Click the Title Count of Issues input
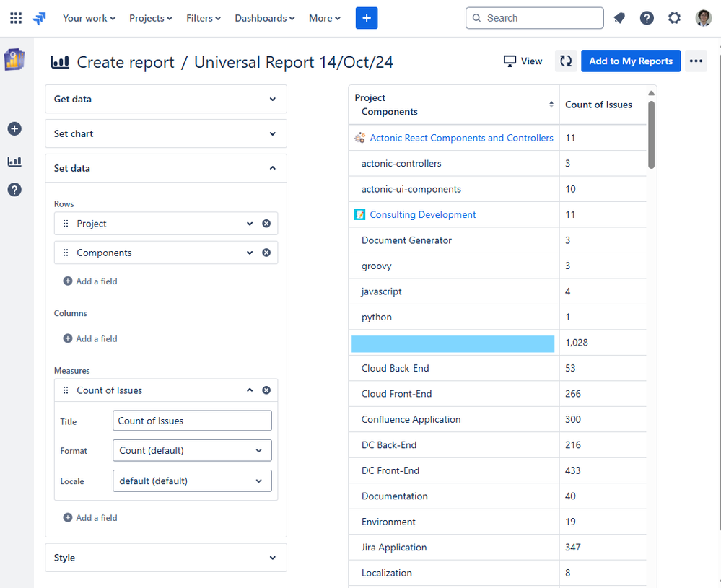 pyautogui.click(x=192, y=421)
